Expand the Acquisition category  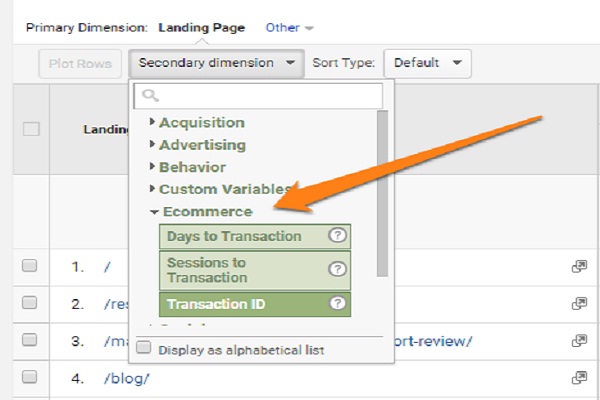tap(152, 122)
